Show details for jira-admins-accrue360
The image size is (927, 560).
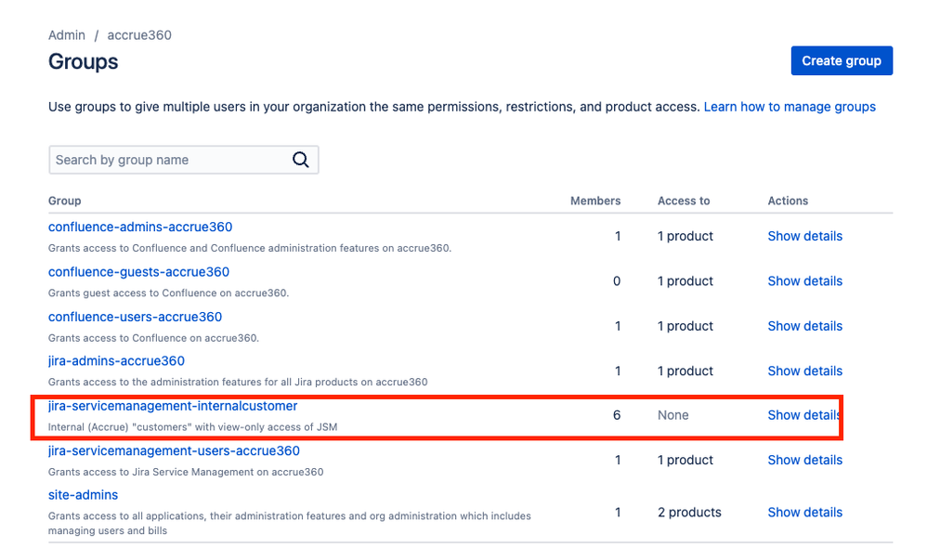coord(804,371)
